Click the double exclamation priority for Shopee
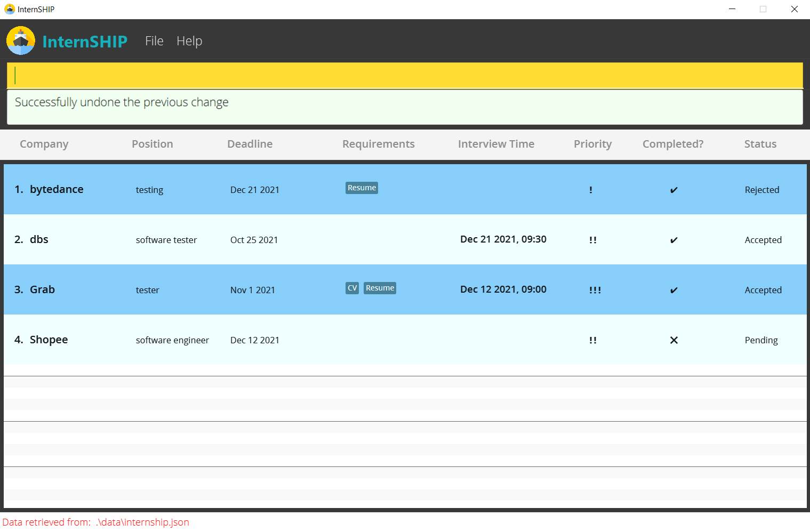This screenshot has height=532, width=810. (593, 340)
